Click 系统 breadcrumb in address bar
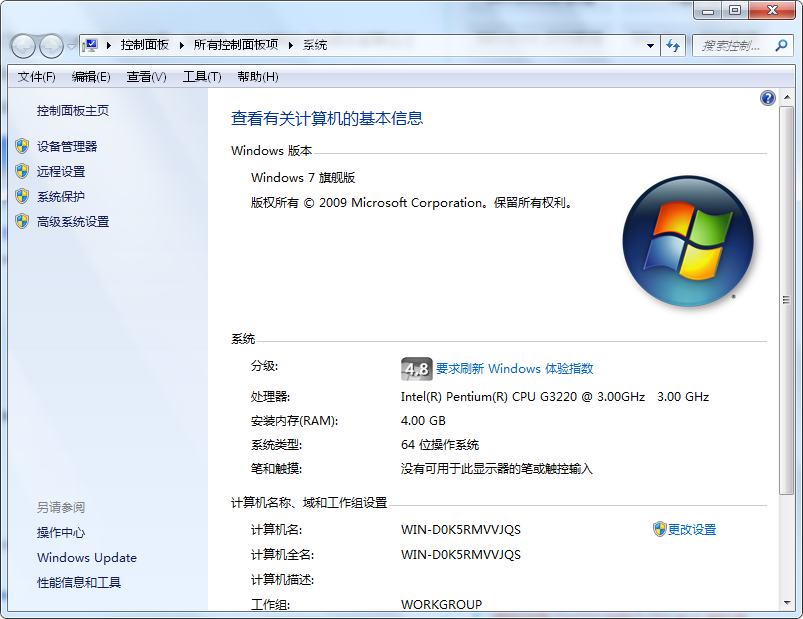The image size is (803, 619). click(315, 45)
